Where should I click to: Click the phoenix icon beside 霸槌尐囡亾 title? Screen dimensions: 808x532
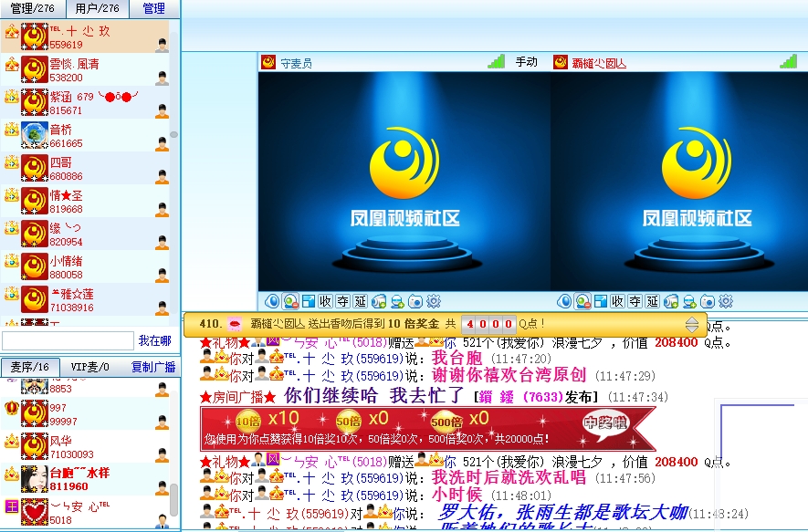pos(561,63)
